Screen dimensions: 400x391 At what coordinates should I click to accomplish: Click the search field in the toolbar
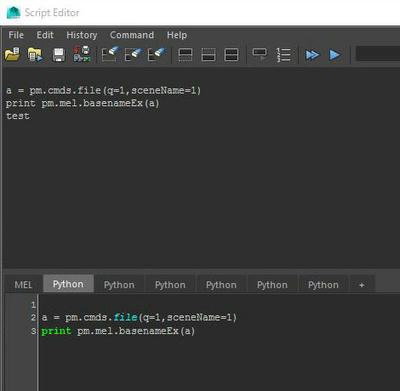[x=378, y=54]
